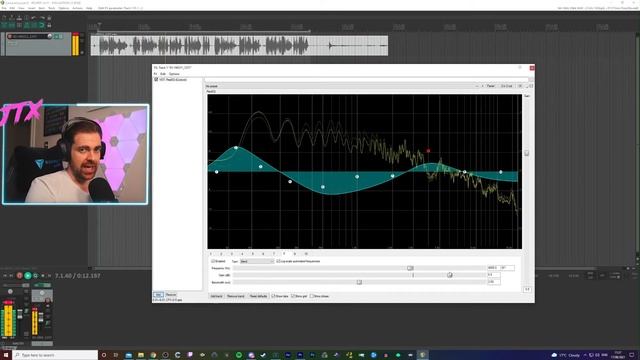The width and height of the screenshot is (640, 360).
Task: Click the transport Pause button
Action: pyautogui.click(x=49, y=276)
